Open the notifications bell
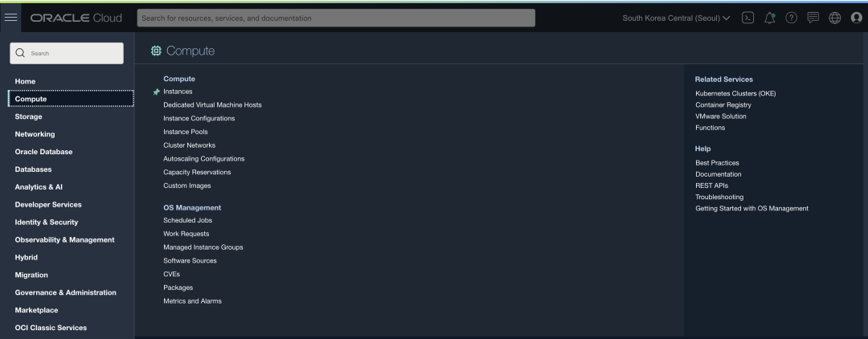 pyautogui.click(x=769, y=18)
